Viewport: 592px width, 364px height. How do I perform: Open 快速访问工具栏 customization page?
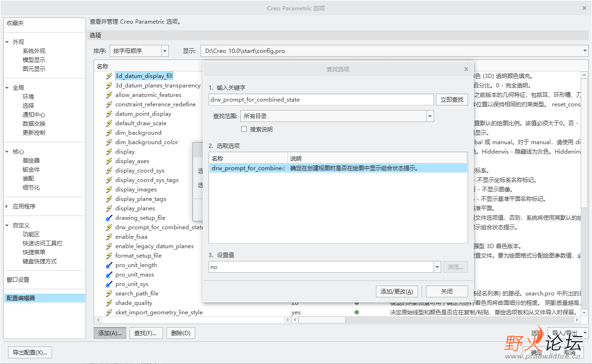(43, 243)
